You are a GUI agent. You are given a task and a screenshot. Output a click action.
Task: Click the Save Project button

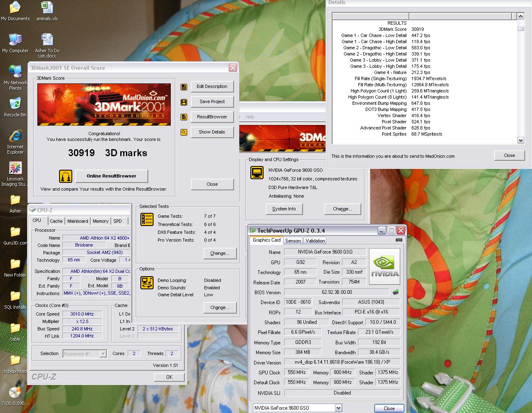212,102
